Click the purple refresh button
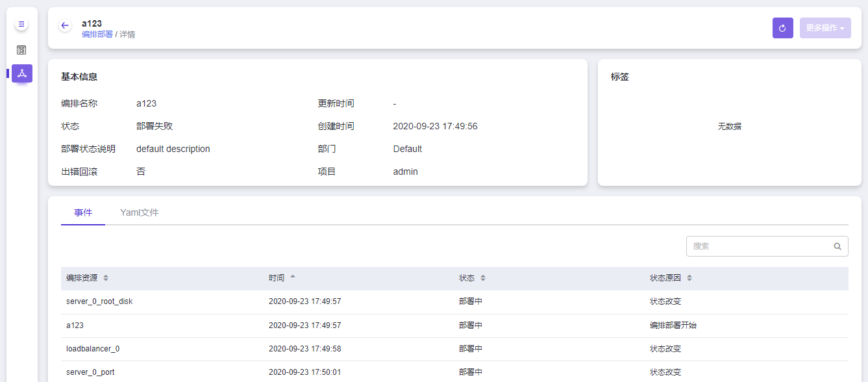The image size is (868, 382). point(782,28)
